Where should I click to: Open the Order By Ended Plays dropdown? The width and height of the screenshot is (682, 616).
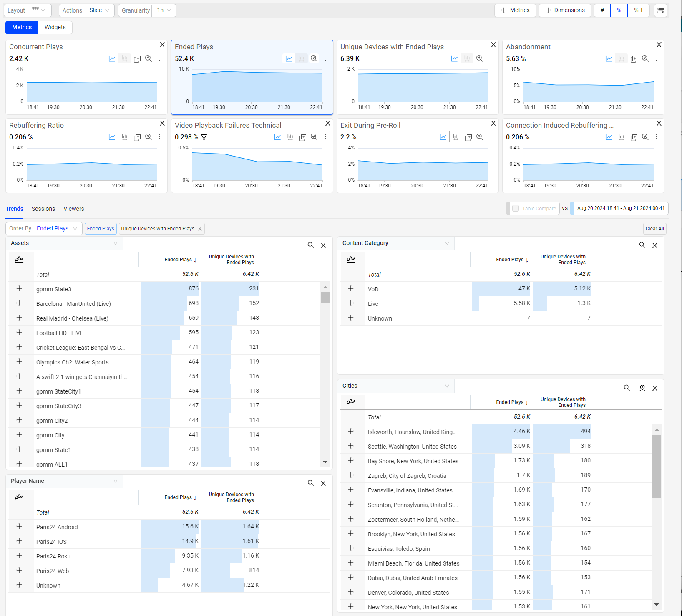point(57,228)
